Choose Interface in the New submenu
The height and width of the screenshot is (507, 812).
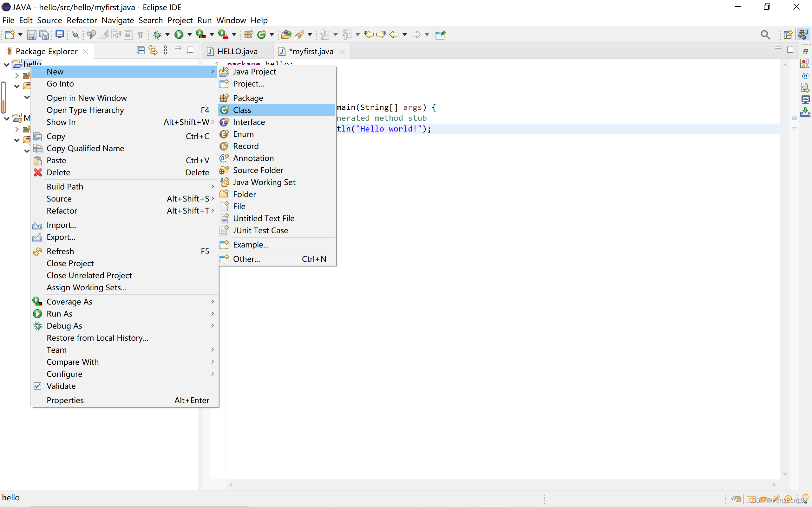pyautogui.click(x=249, y=122)
